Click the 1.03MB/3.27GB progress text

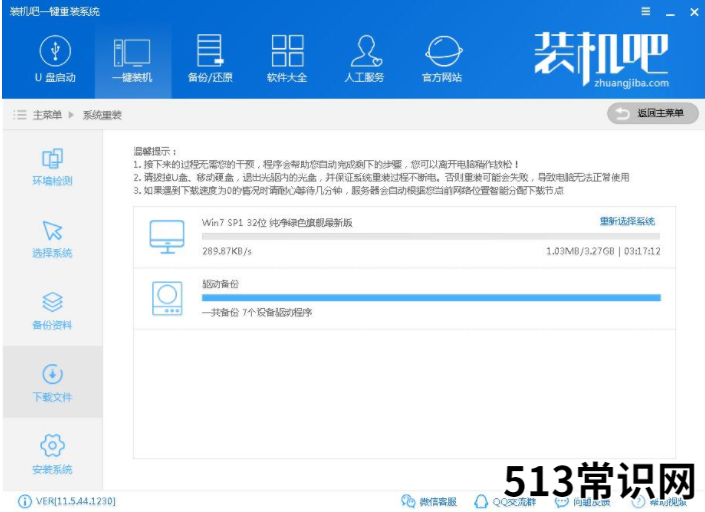pos(580,251)
